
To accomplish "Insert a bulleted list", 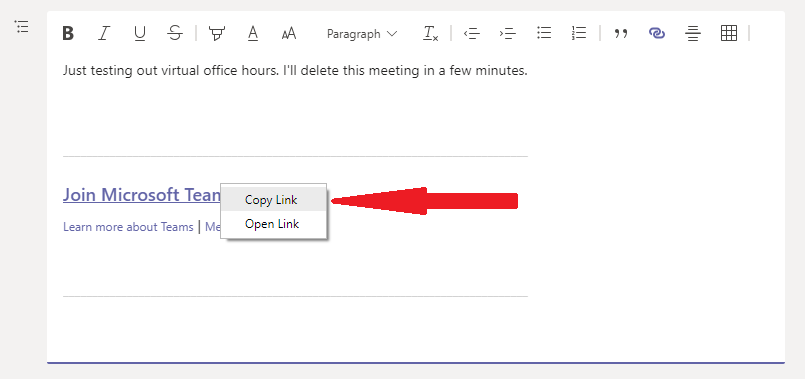I will pyautogui.click(x=544, y=34).
